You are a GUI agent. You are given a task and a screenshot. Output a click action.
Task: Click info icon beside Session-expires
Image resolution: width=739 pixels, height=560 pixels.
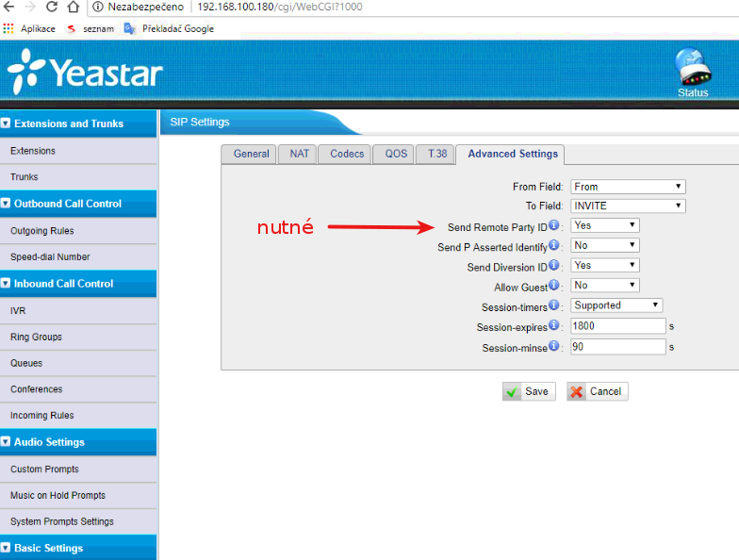click(554, 325)
